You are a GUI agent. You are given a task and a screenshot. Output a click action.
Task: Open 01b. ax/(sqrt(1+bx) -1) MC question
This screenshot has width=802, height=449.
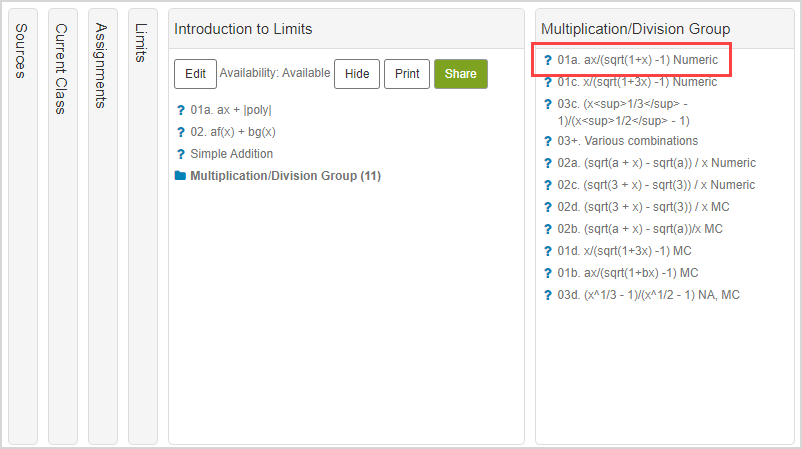tap(627, 273)
